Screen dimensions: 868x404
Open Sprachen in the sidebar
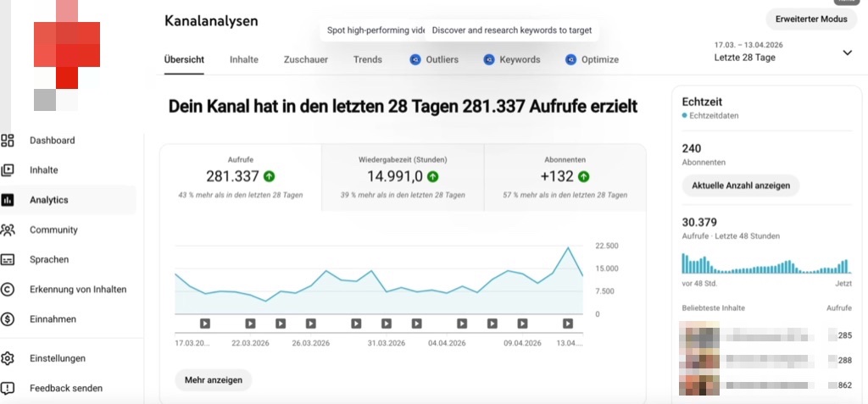coord(49,259)
